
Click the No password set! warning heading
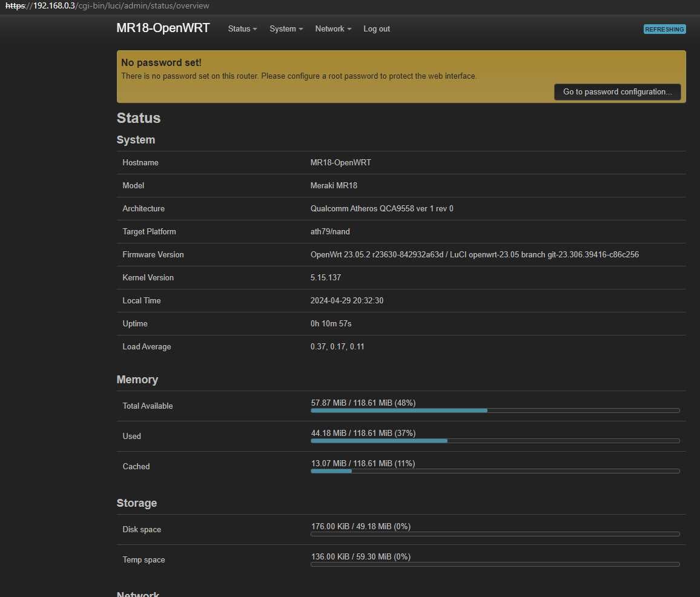tap(161, 62)
